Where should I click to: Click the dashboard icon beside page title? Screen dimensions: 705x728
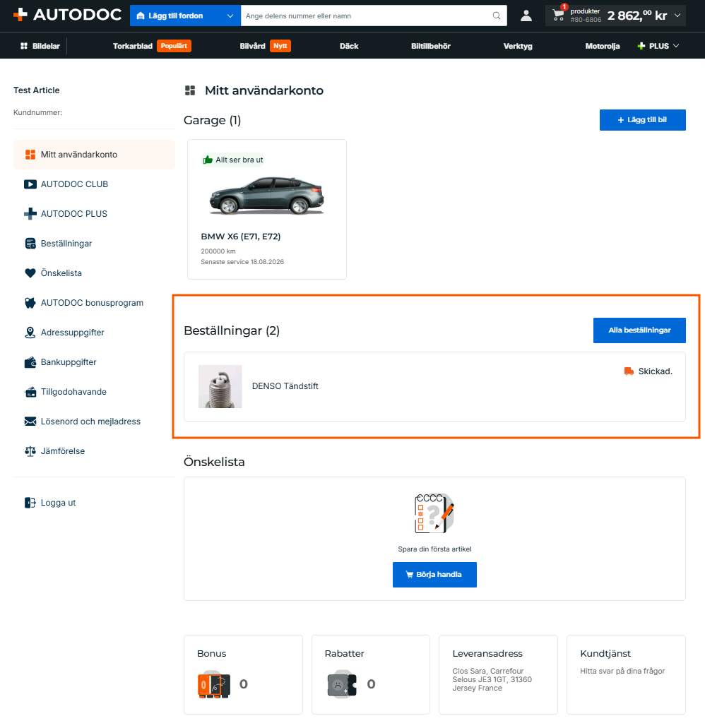click(190, 90)
